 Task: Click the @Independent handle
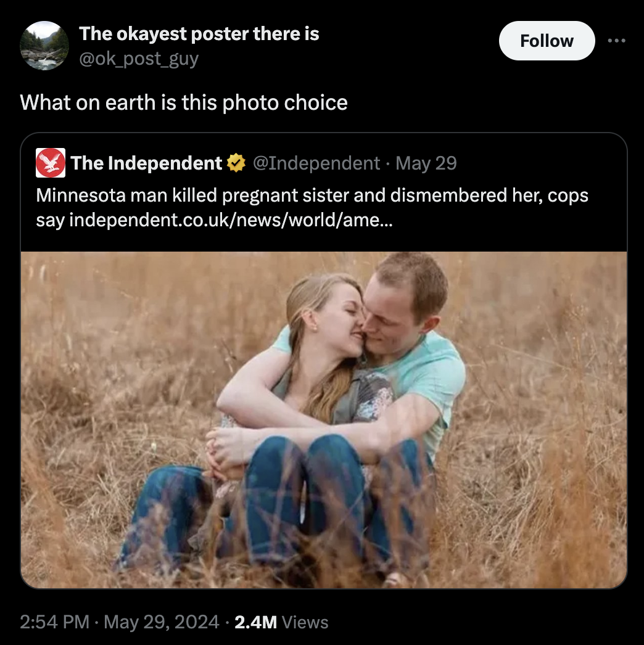click(315, 162)
